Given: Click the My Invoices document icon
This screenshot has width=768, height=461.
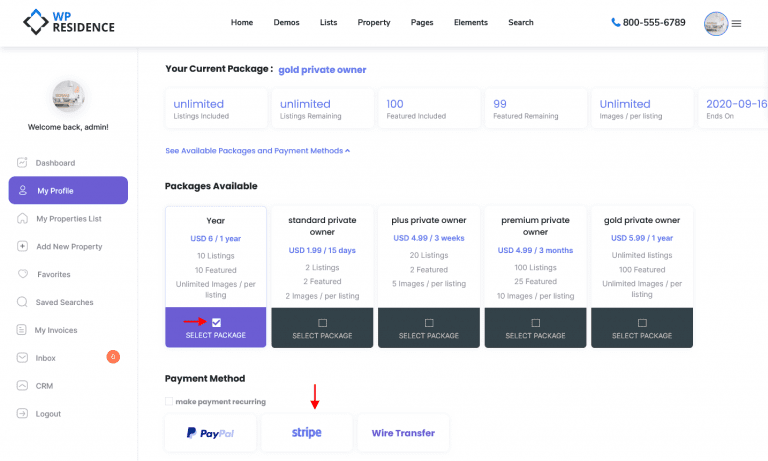Looking at the screenshot, I should pos(22,330).
